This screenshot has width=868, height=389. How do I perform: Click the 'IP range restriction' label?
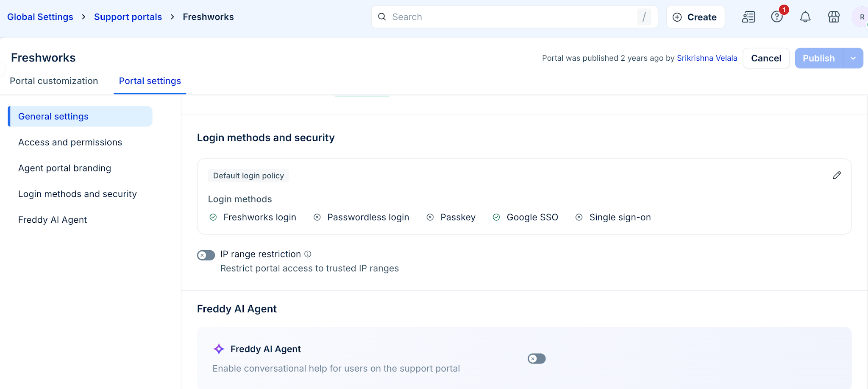tap(260, 254)
